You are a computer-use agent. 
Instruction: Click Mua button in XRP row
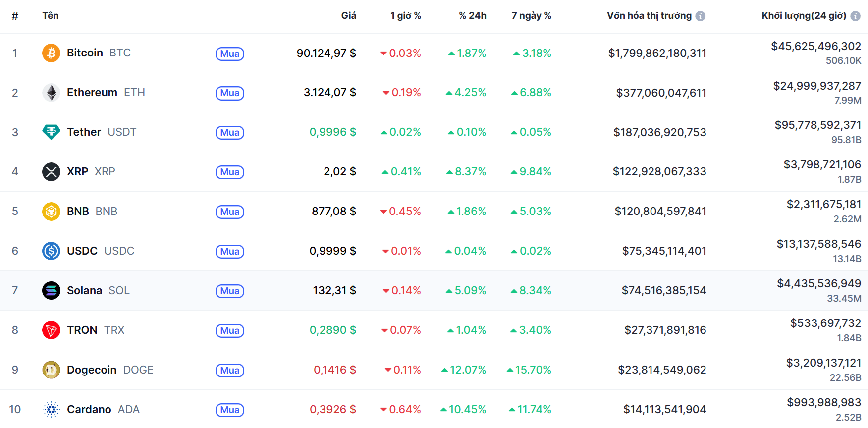tap(230, 172)
